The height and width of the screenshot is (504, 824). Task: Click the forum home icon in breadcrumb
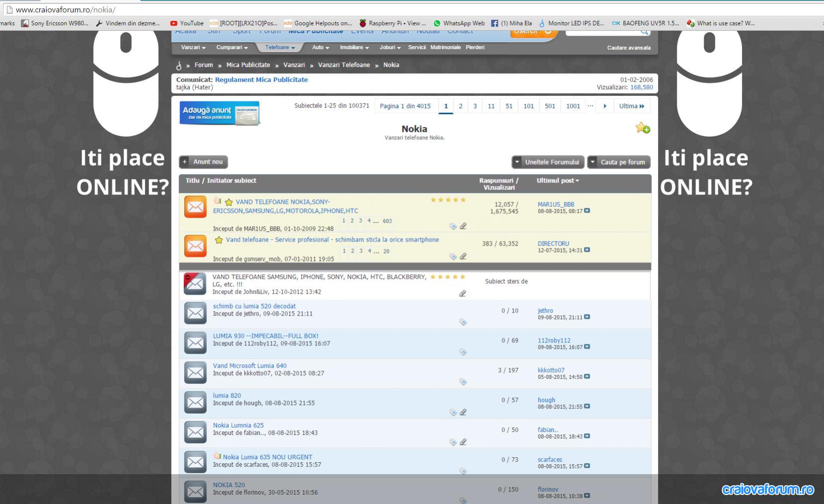click(x=179, y=65)
